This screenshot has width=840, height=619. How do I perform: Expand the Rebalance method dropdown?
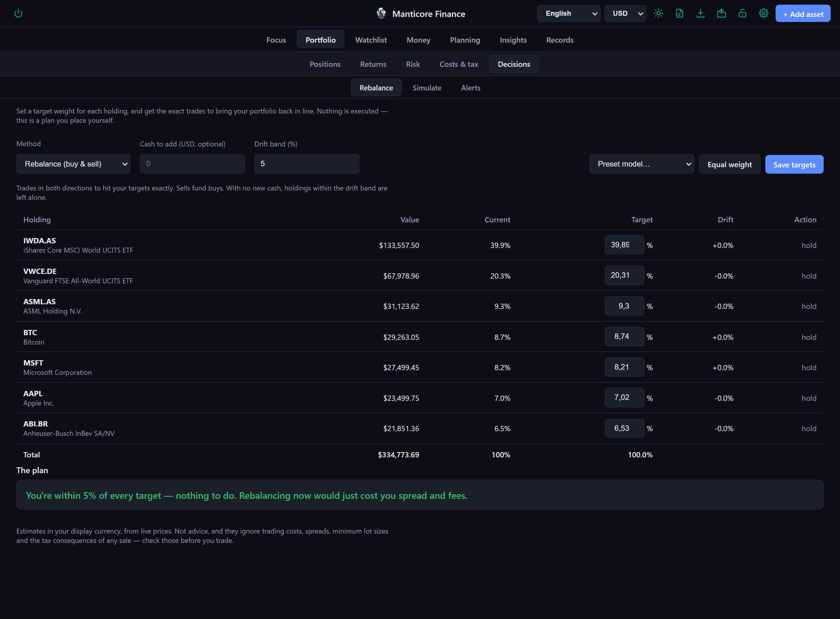[73, 164]
